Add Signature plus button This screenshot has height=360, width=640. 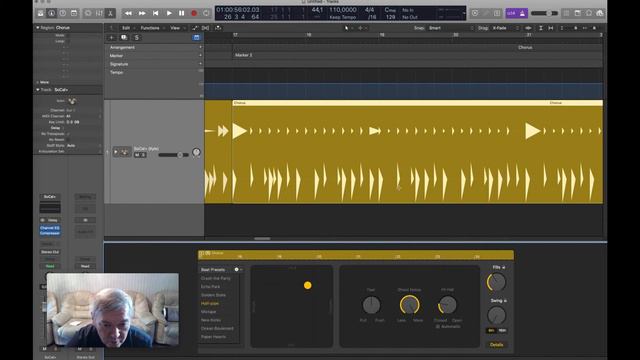[x=200, y=64]
